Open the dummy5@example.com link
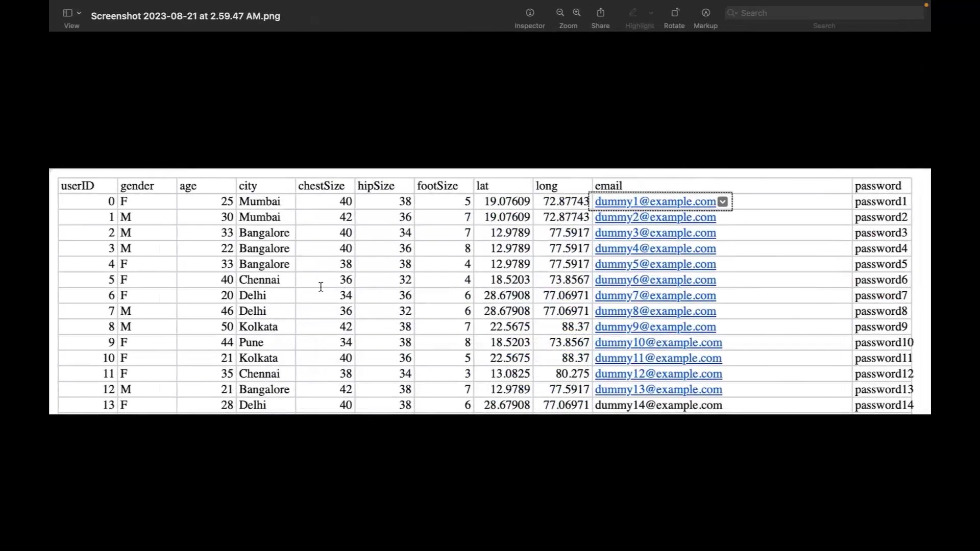 click(655, 264)
